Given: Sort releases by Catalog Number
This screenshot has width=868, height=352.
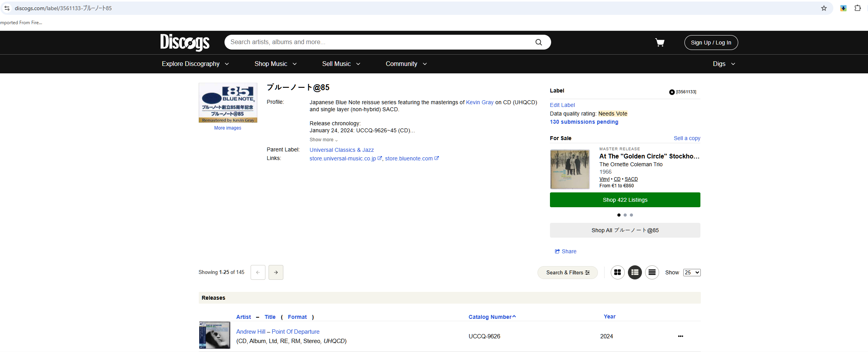Looking at the screenshot, I should [x=492, y=317].
